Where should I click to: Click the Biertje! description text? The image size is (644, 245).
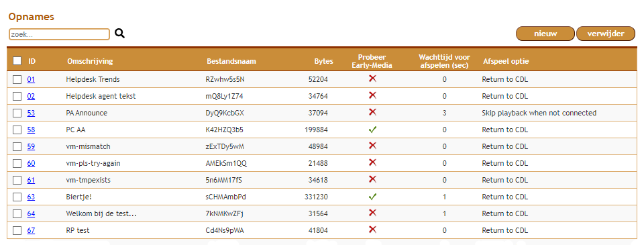pyautogui.click(x=79, y=197)
